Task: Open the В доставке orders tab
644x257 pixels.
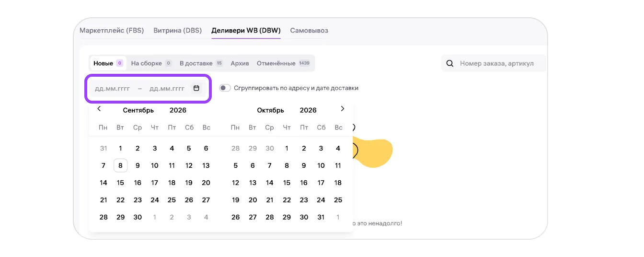Action: click(x=201, y=63)
